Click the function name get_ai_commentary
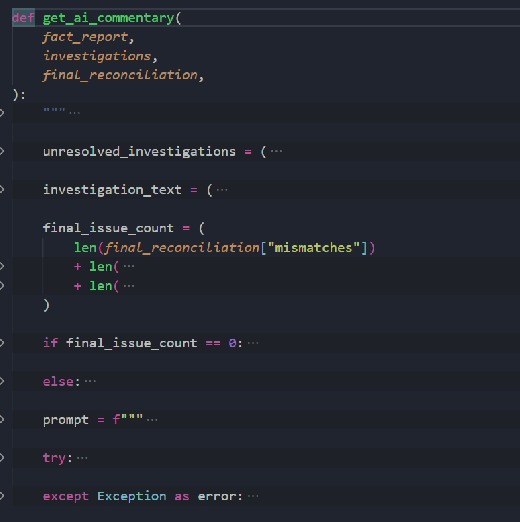The height and width of the screenshot is (522, 520). coord(109,18)
